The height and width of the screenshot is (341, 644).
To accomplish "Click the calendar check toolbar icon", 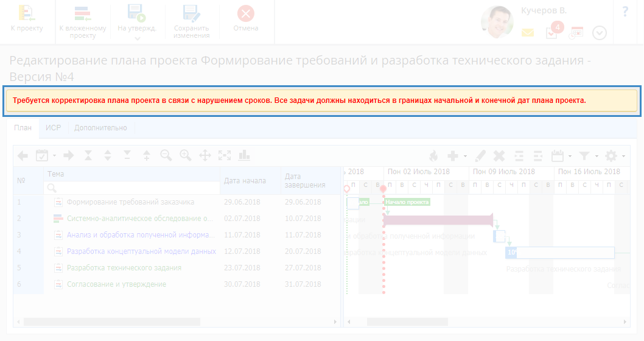I will pyautogui.click(x=42, y=156).
